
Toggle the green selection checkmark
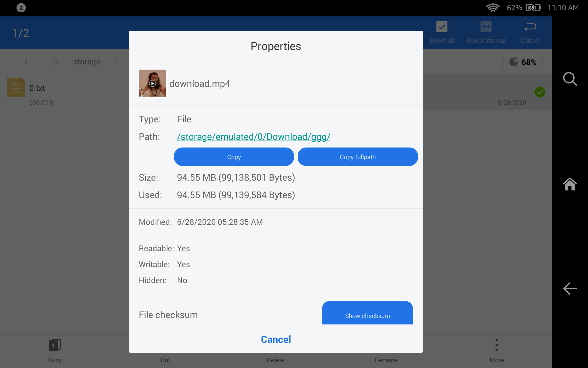(540, 92)
